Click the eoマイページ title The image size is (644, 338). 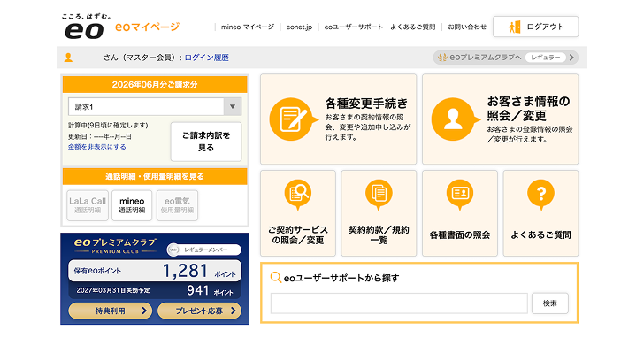147,27
